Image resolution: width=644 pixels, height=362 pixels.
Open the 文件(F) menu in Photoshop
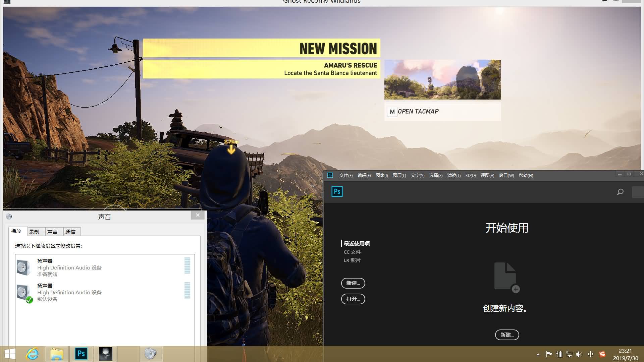point(346,175)
